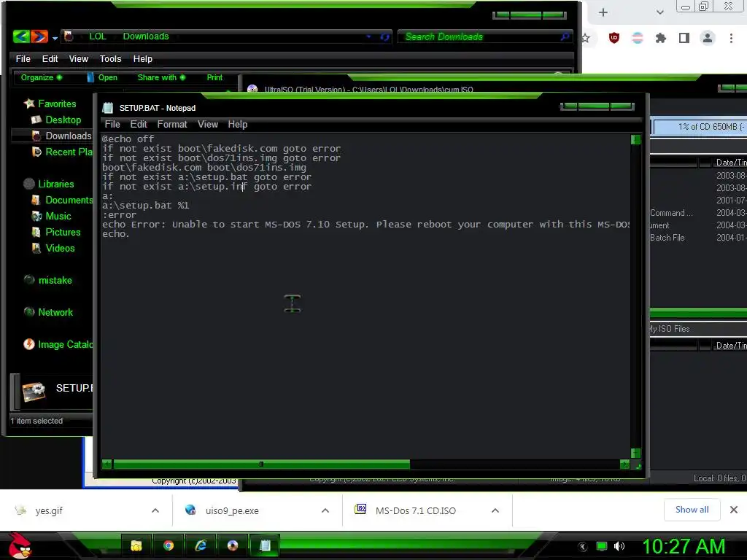Open the Organize dropdown in Explorer
The image size is (747, 560).
click(x=41, y=77)
